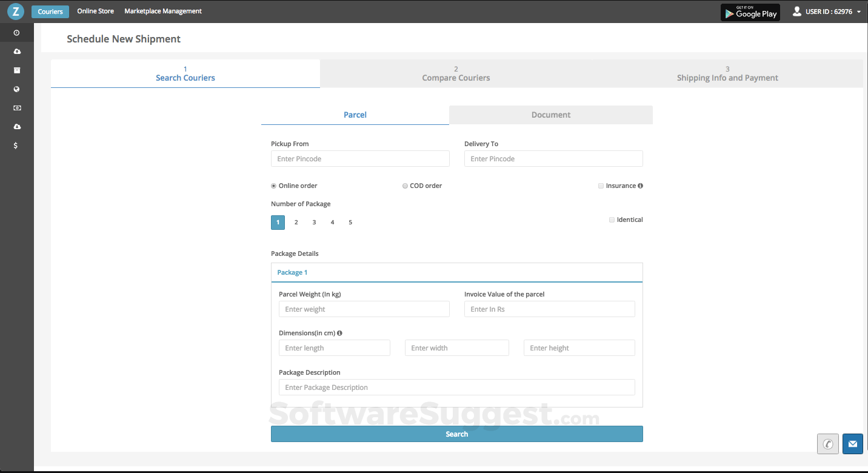The image size is (868, 473).
Task: Click the clock icon in the sidebar
Action: pyautogui.click(x=16, y=33)
